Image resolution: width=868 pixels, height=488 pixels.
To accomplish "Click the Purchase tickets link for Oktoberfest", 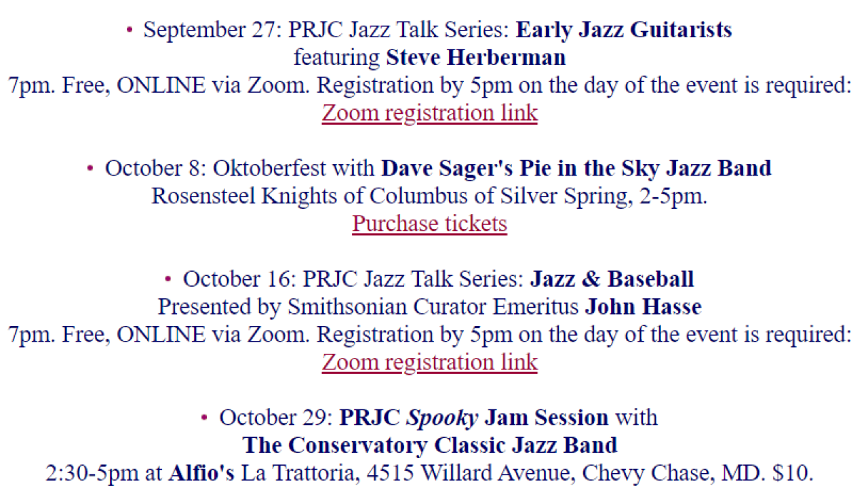I will point(429,223).
